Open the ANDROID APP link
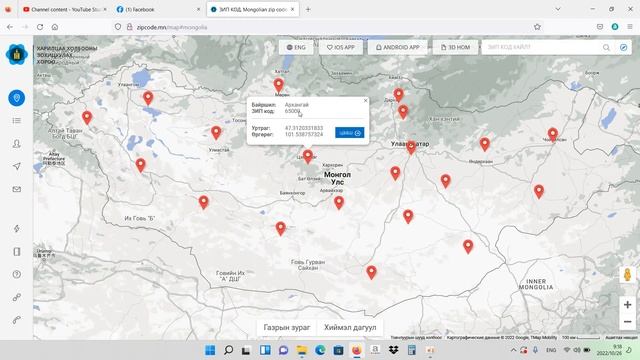Screen dimensions: 640x360 pyautogui.click(x=398, y=47)
